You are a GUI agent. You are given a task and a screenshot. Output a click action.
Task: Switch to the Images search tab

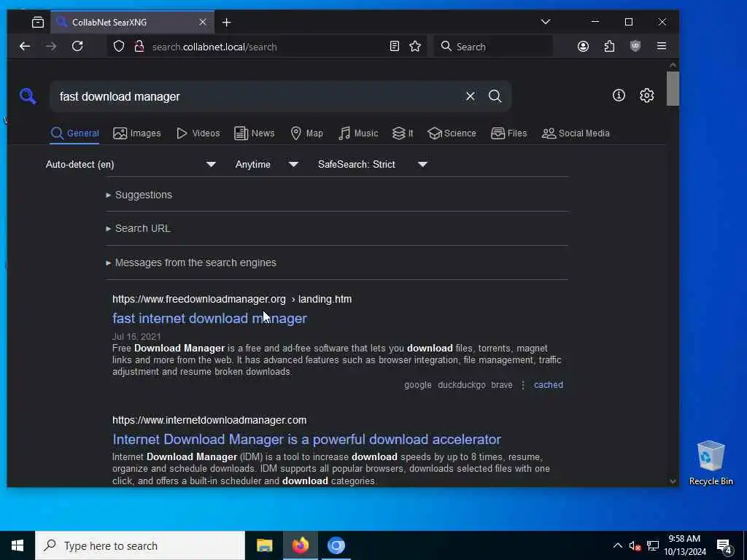coord(137,133)
